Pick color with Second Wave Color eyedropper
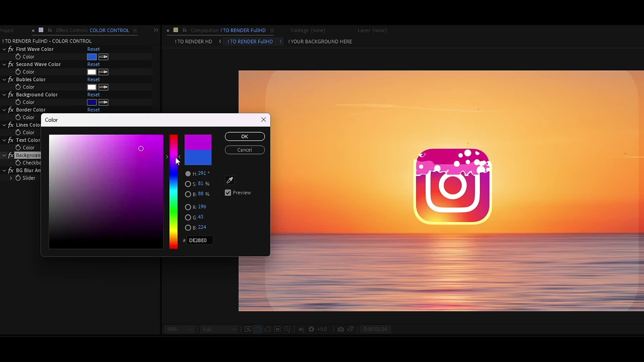The height and width of the screenshot is (362, 644). [x=103, y=72]
